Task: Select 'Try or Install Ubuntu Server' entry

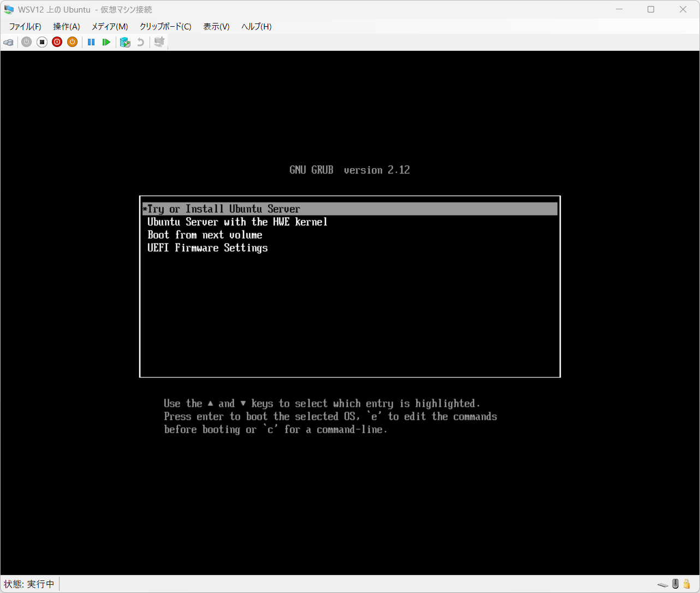Action: [350, 209]
